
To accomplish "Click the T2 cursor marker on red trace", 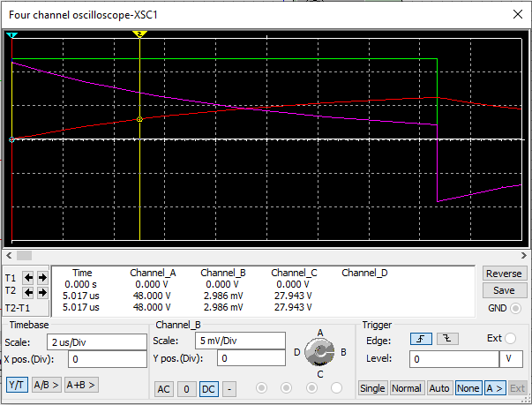I will [x=139, y=119].
